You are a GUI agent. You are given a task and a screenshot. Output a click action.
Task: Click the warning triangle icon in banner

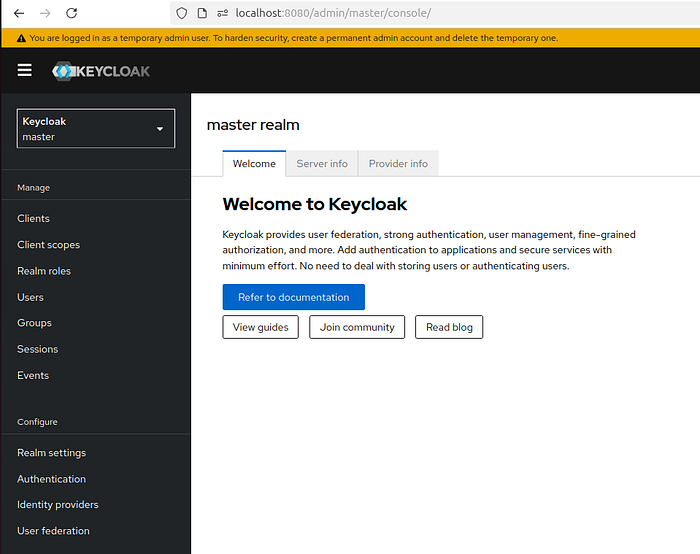pos(21,38)
